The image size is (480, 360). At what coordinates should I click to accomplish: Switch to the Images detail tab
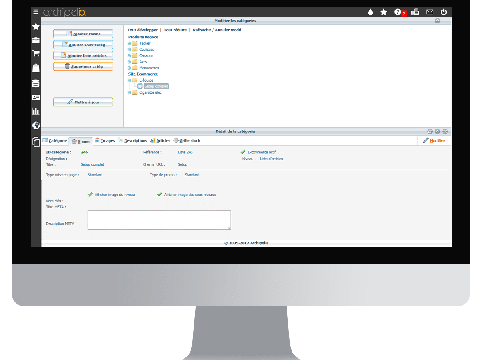(105, 141)
